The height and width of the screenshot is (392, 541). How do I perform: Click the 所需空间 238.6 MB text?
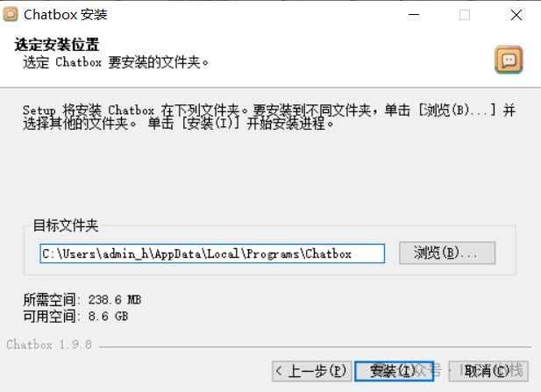(x=82, y=300)
